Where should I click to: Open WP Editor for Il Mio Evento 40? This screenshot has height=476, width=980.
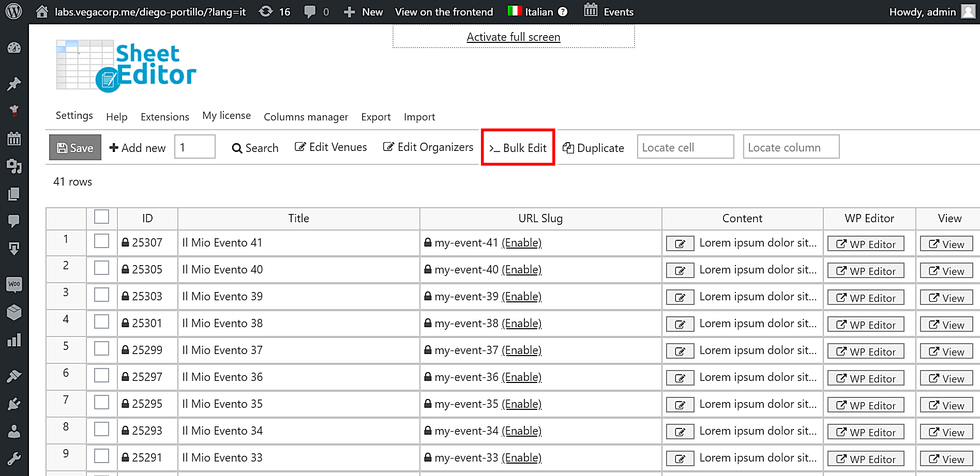[x=865, y=270]
